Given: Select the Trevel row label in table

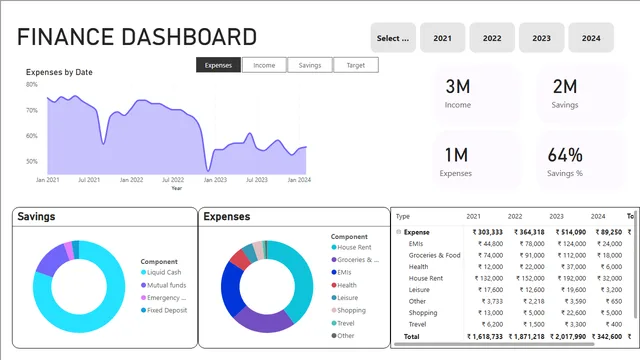Looking at the screenshot, I should (x=418, y=324).
